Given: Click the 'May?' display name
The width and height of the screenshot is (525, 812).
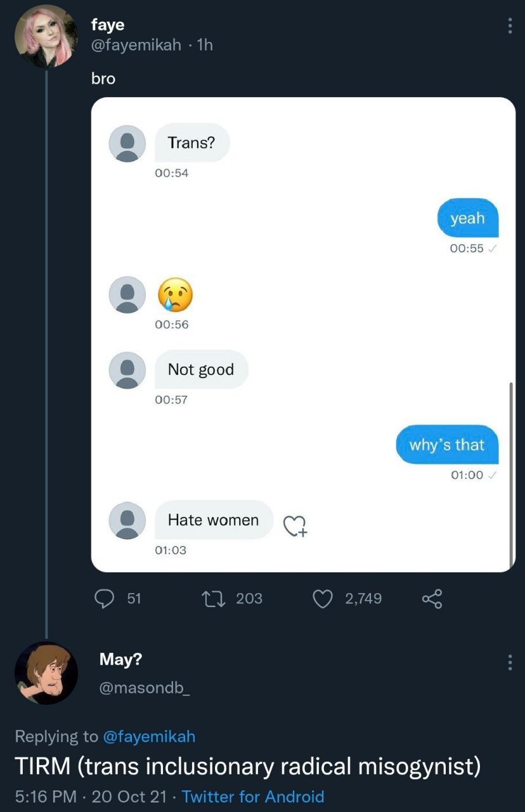Looking at the screenshot, I should coord(120,659).
